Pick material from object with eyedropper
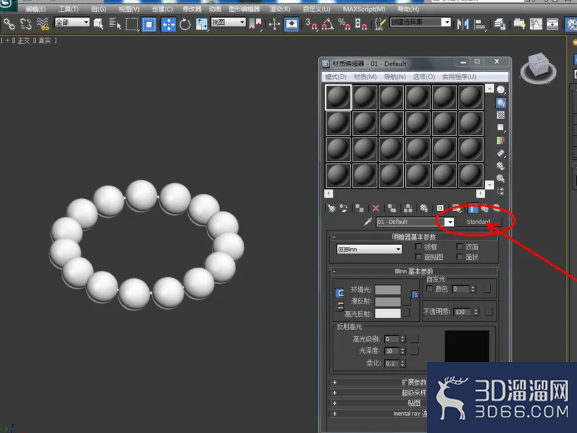Image resolution: width=577 pixels, height=433 pixels. click(x=368, y=221)
